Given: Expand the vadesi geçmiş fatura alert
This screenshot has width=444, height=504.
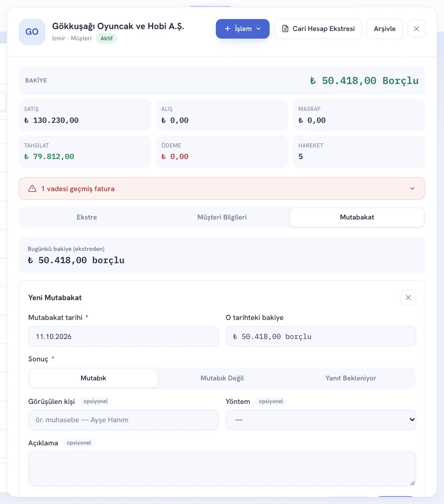Looking at the screenshot, I should click(412, 189).
